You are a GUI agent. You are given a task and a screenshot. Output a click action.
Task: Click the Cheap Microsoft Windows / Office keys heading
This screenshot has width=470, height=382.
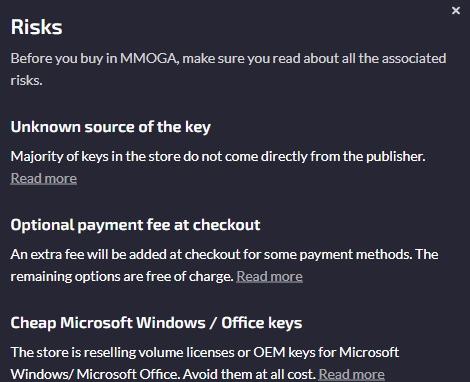click(x=156, y=323)
